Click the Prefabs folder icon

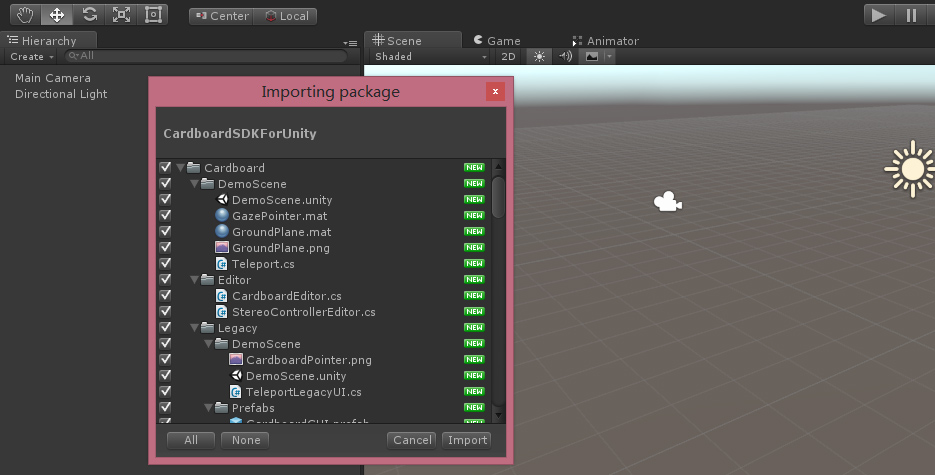point(221,408)
